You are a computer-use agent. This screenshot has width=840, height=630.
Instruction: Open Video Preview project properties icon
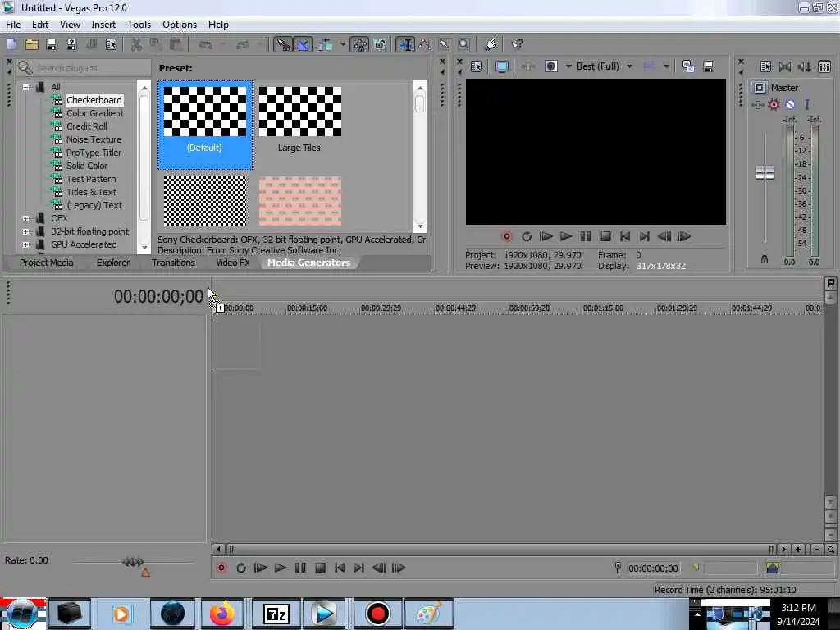coord(477,66)
